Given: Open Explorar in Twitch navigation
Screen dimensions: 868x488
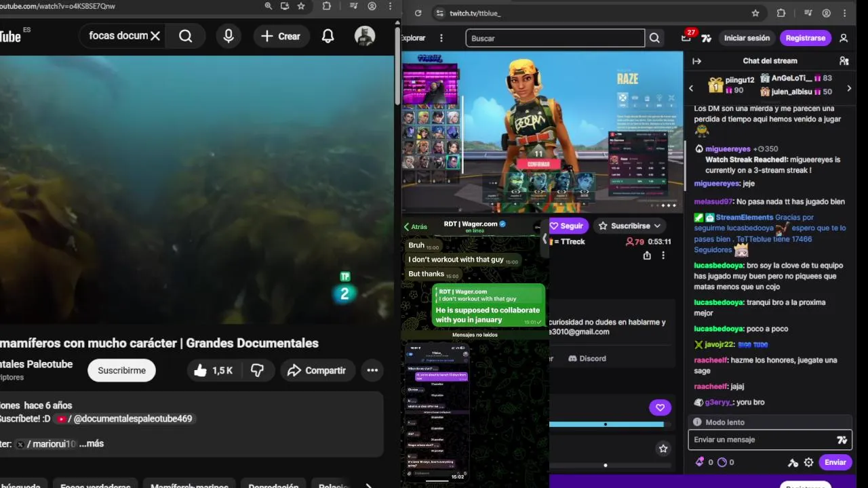Looking at the screenshot, I should point(414,38).
